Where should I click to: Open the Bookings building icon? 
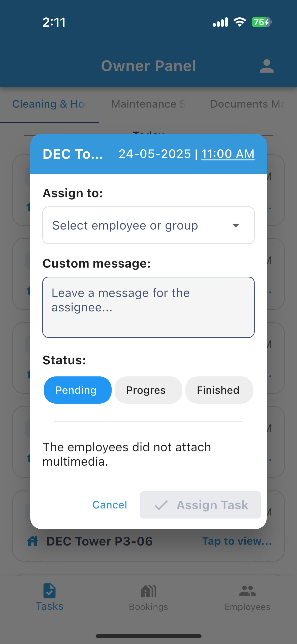pyautogui.click(x=148, y=591)
